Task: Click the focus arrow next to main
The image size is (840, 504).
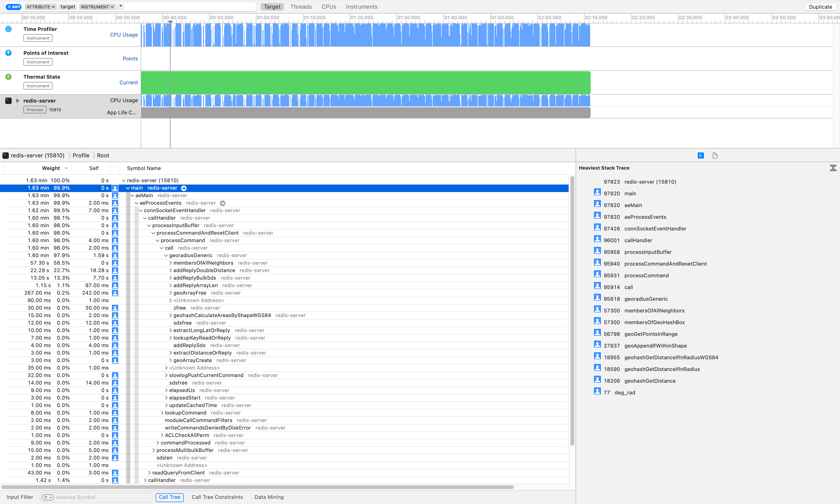Action: point(184,188)
